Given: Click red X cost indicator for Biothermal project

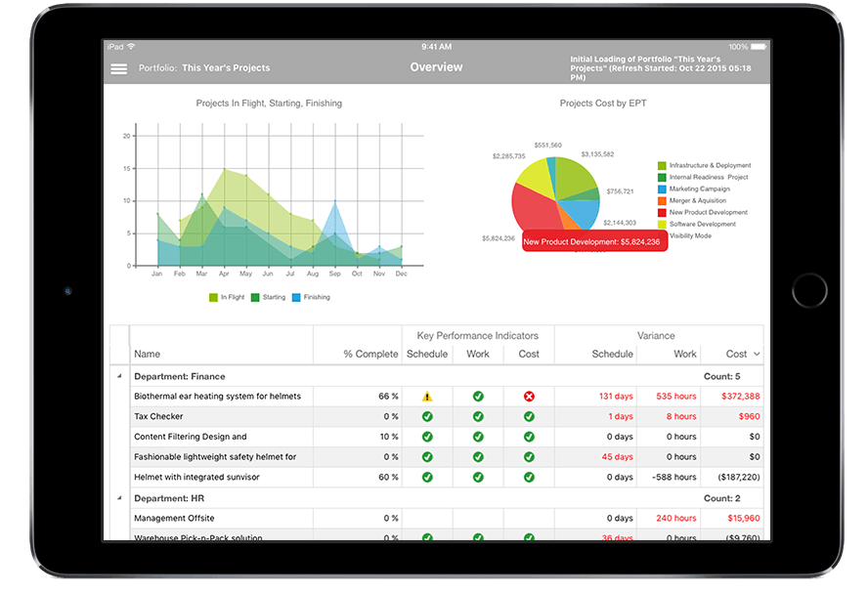Looking at the screenshot, I should (529, 397).
